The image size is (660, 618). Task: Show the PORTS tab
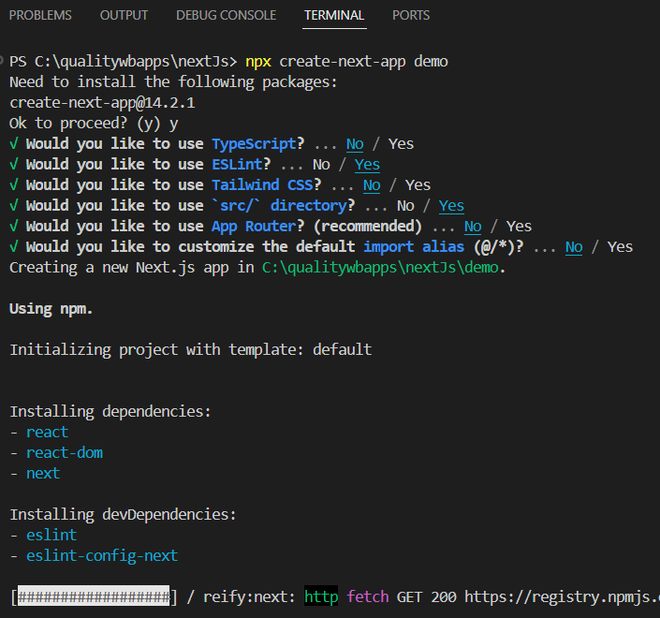[411, 15]
